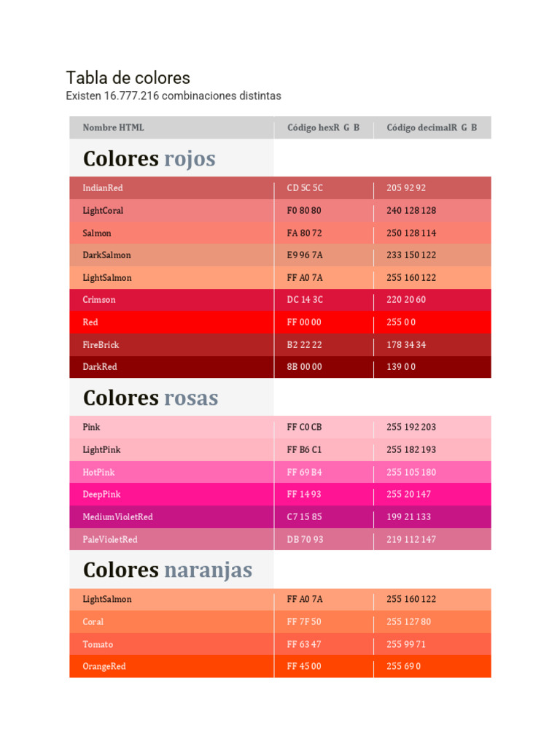Click the FireBrick color name

[101, 345]
